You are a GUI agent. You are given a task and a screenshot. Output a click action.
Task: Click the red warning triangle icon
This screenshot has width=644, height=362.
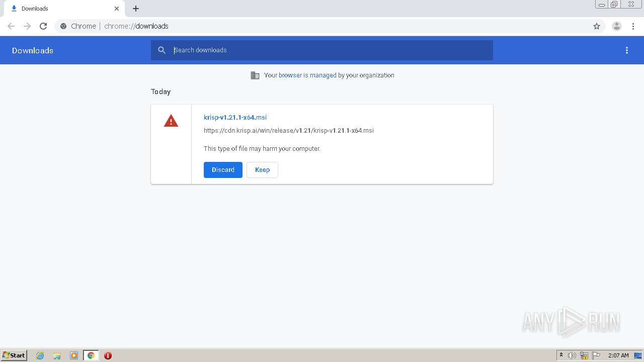[171, 121]
